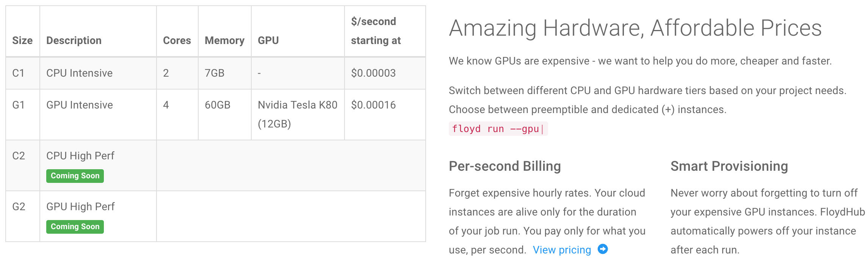Click the Description column header
Image resolution: width=868 pixels, height=258 pixels.
[74, 41]
